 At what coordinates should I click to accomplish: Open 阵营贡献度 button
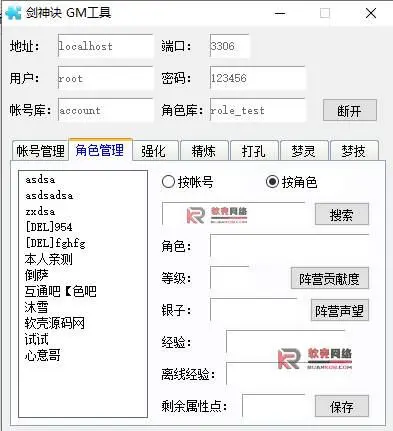coord(330,278)
